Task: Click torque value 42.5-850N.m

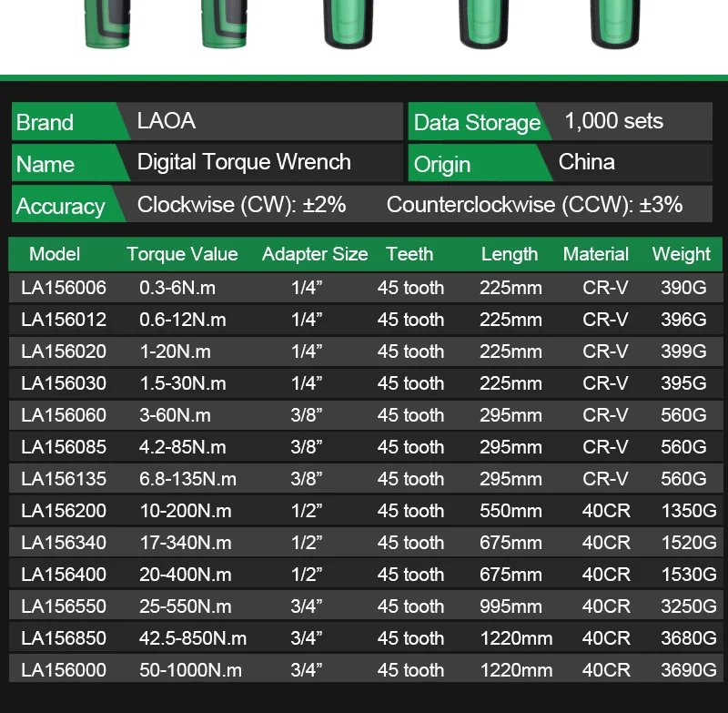Action: [193, 638]
